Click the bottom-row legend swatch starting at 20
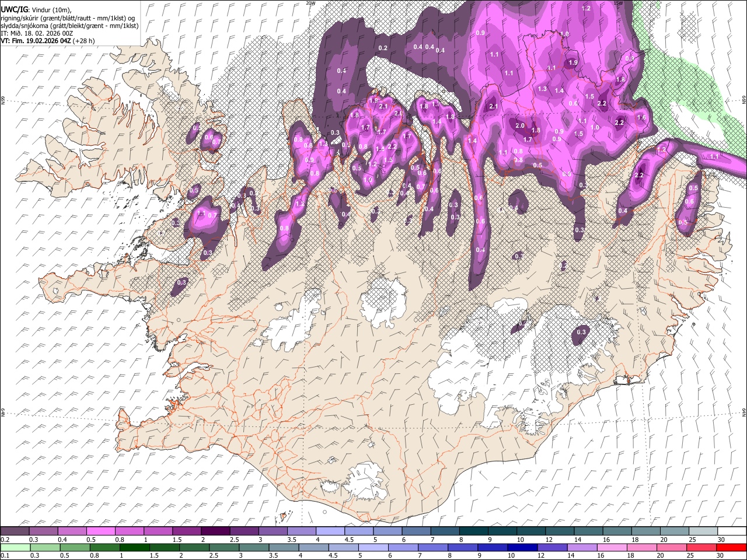This screenshot has width=747, height=560. tap(671, 547)
